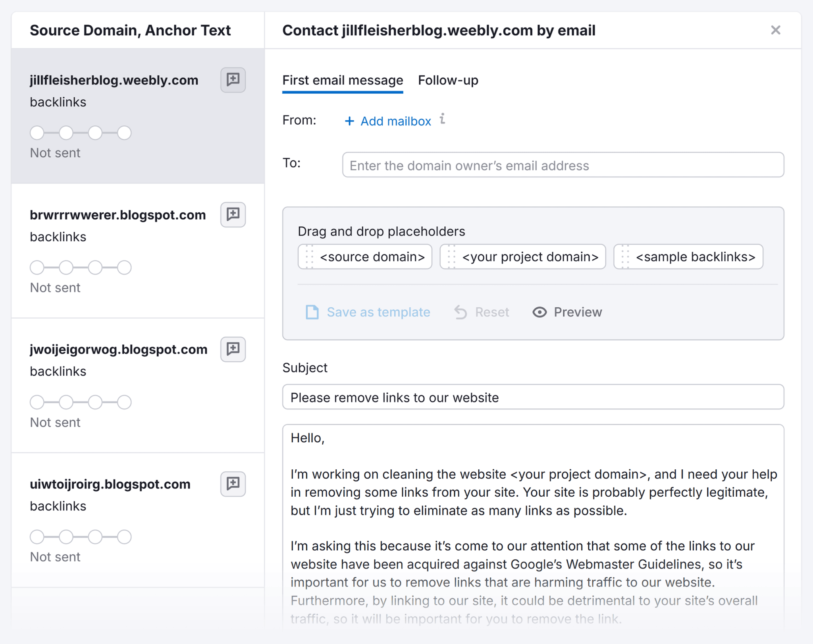Click the add domain icon for jwoijeigorwog.blogspot.com
813x644 pixels.
233,350
